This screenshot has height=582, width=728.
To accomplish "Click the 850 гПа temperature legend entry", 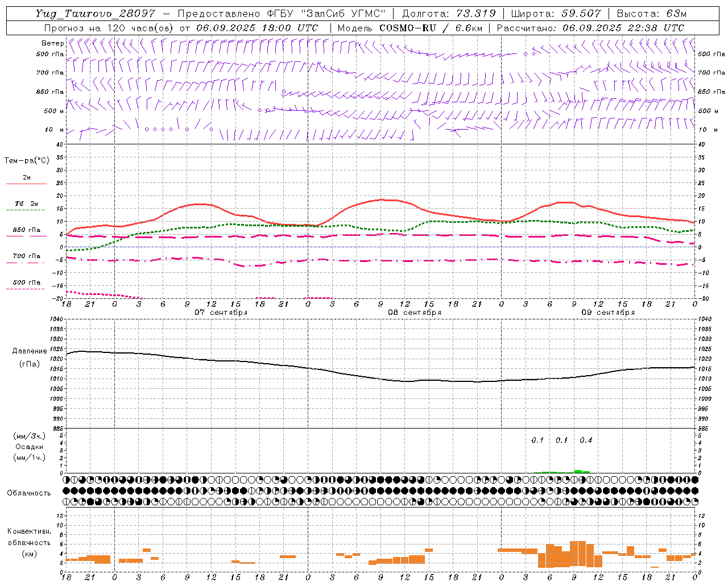I will pos(27,230).
